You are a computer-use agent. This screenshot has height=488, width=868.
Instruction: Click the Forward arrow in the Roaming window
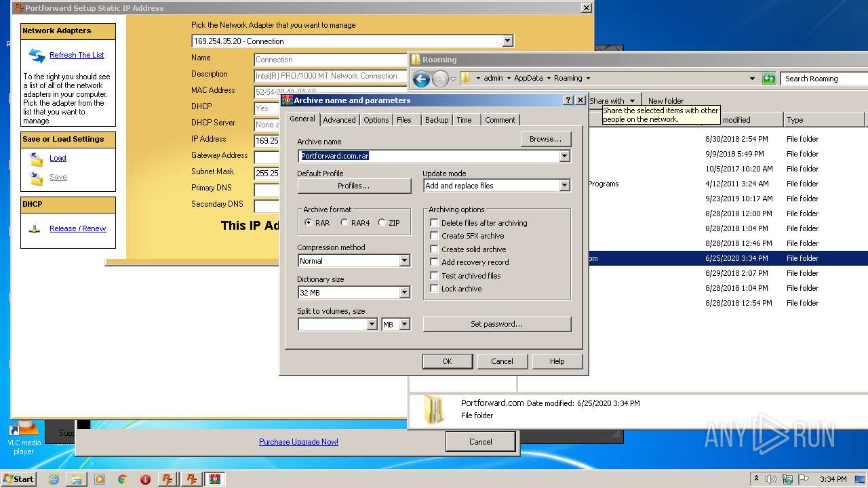point(440,79)
